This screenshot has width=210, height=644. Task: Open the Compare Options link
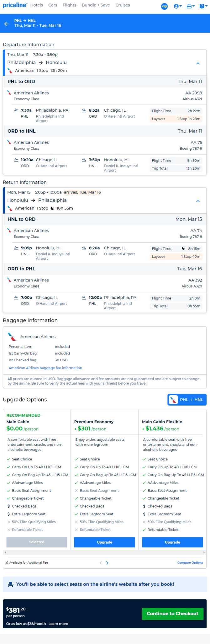pos(190,562)
